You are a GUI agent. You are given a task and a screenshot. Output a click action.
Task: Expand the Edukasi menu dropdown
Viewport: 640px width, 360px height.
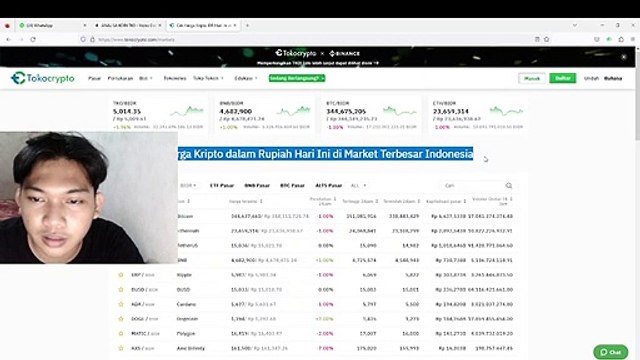(246, 78)
